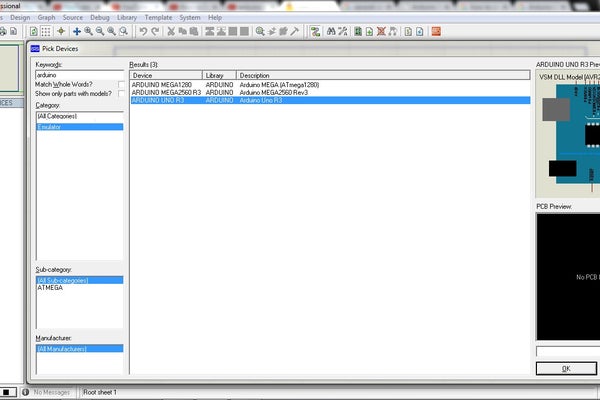The width and height of the screenshot is (600, 400).
Task: Click the Zoom To Area icon
Action: (x=123, y=31)
